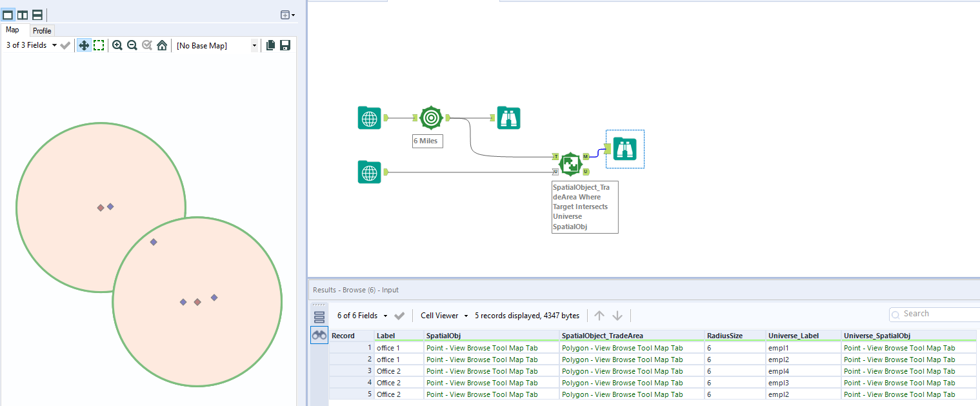Enable the rectangular selection mode on map

99,45
